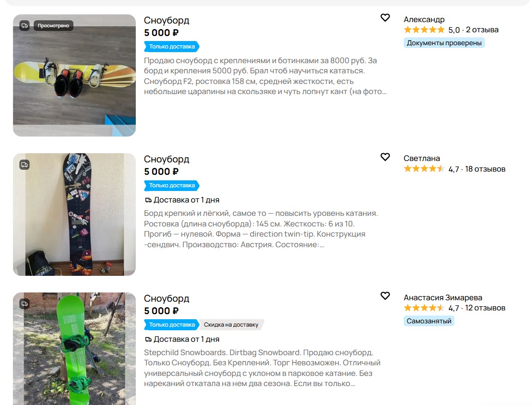
Task: Click the 'Просмотрено' badge on first photo
Action: [53, 26]
